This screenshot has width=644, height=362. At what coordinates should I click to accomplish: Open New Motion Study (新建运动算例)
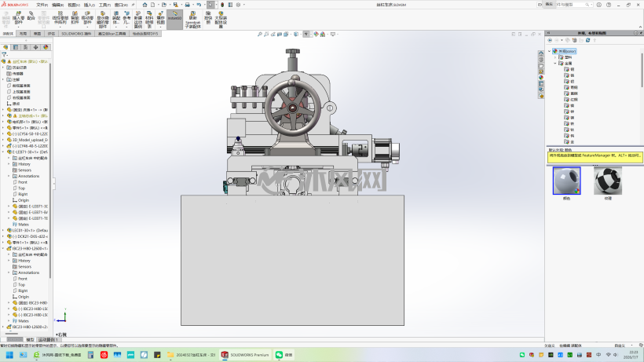138,20
